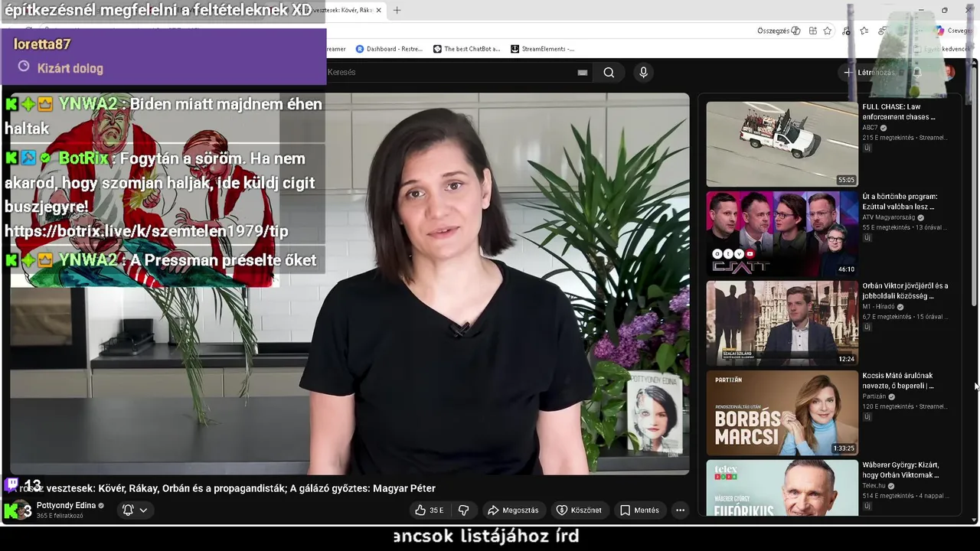
Task: Open the YouTube account avatar menu
Action: (949, 72)
